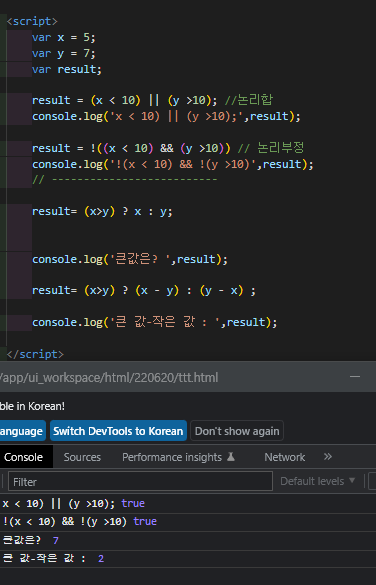Switch to the Console tab
376x585 pixels.
24,457
